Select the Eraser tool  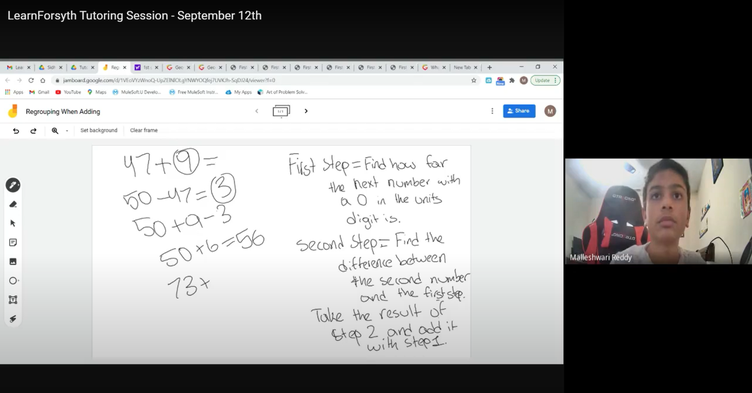(13, 204)
